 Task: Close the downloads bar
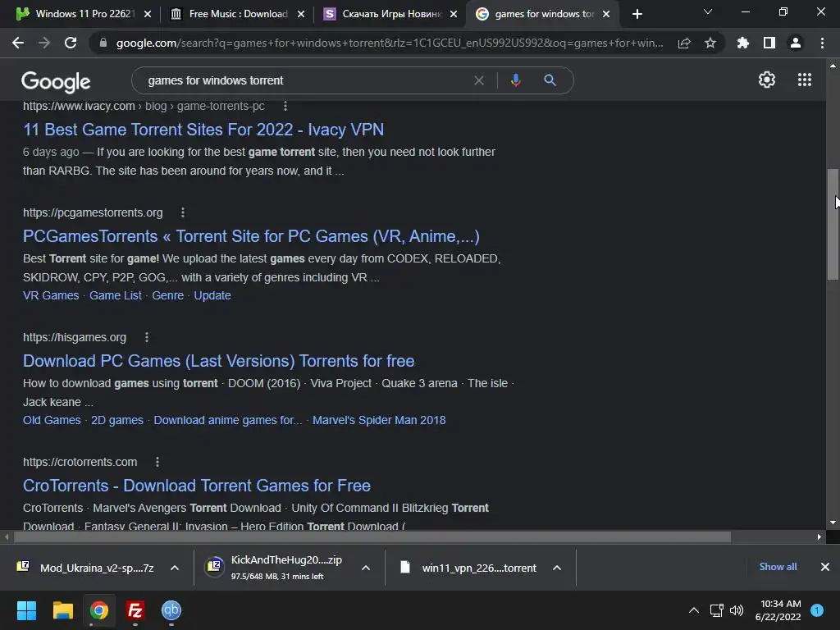825,567
